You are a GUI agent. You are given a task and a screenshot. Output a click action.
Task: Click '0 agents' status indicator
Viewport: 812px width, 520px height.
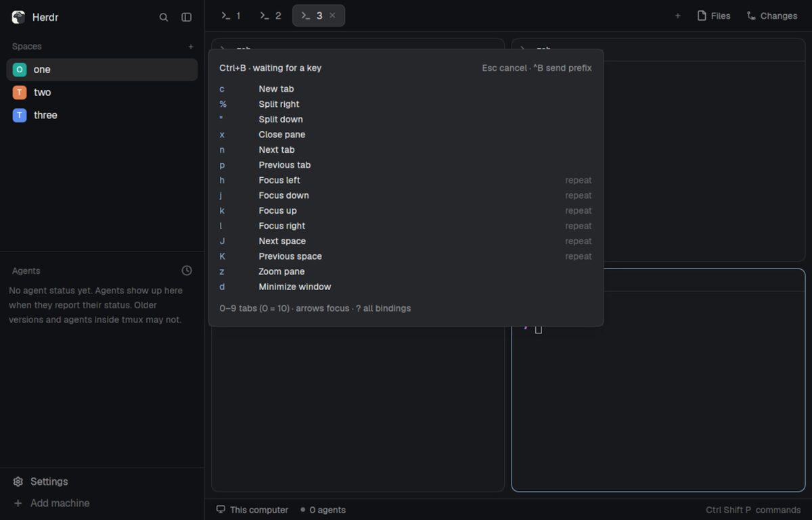[323, 510]
